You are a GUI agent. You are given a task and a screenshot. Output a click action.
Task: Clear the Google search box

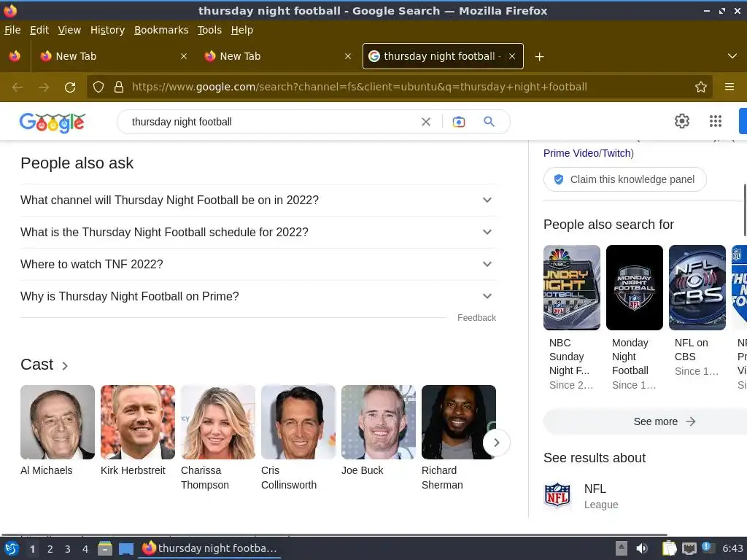[426, 122]
